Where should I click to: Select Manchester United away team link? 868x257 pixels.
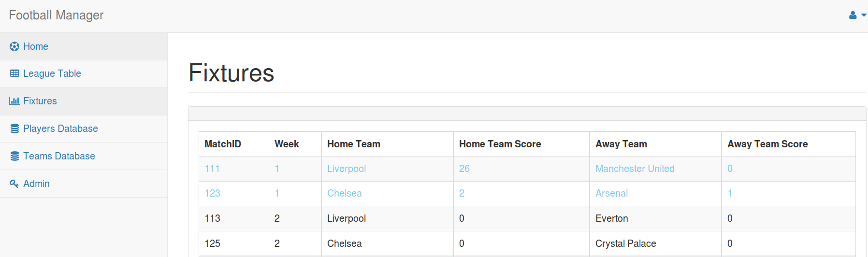[635, 169]
